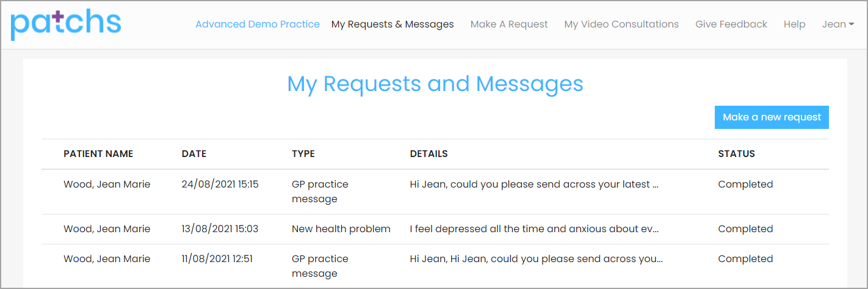Open the Help page
The width and height of the screenshot is (868, 289).
pos(795,24)
